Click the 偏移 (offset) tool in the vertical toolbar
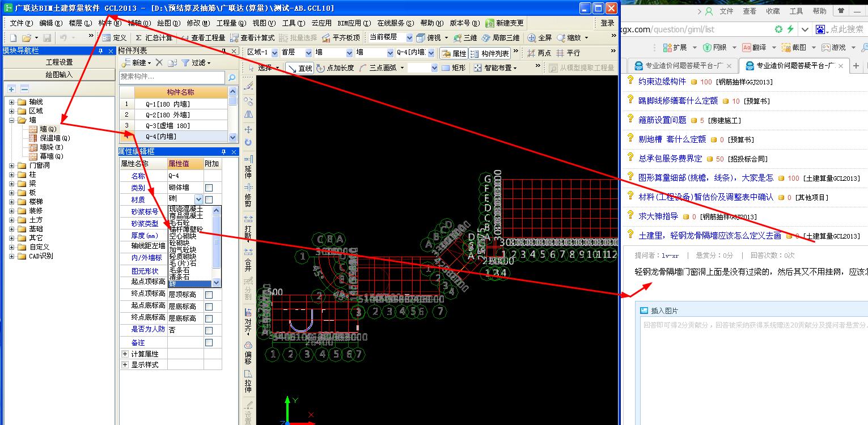The image size is (868, 425). coord(248,352)
